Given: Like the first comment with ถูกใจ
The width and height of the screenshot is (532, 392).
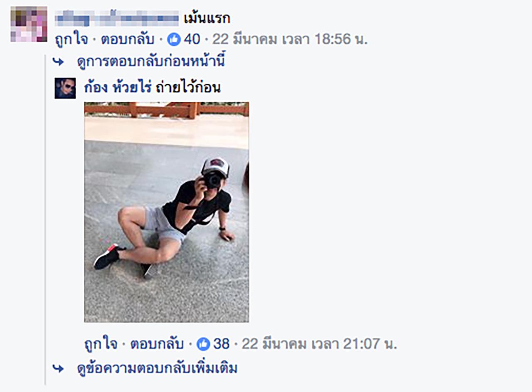Looking at the screenshot, I should click(x=71, y=40).
